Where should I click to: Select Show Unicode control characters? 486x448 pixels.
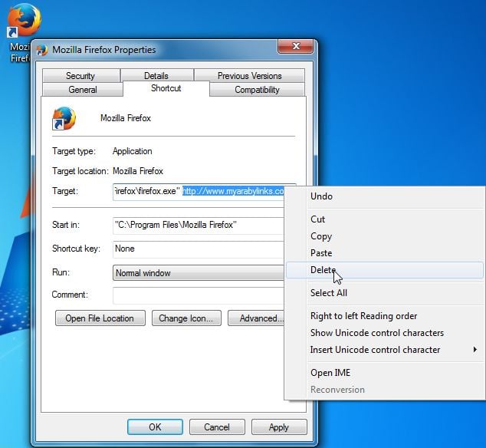coord(385,333)
